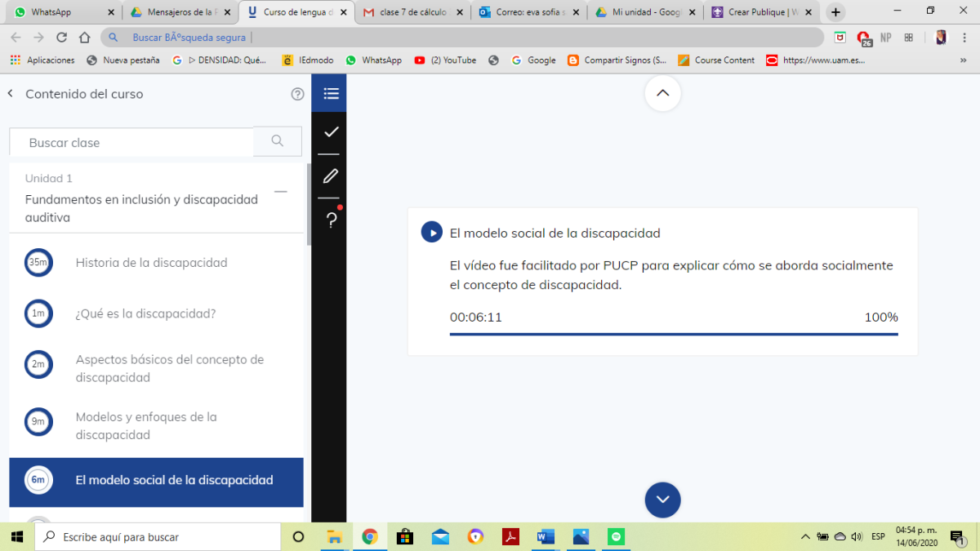Screen dimensions: 980x551
Task: Open Adobe Acrobat from taskbar
Action: coord(510,536)
